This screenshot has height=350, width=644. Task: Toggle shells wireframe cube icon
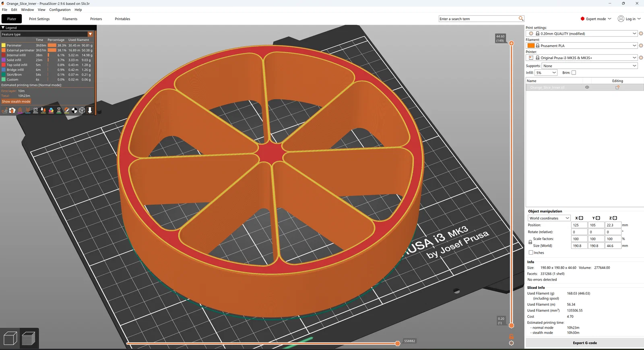(82, 110)
